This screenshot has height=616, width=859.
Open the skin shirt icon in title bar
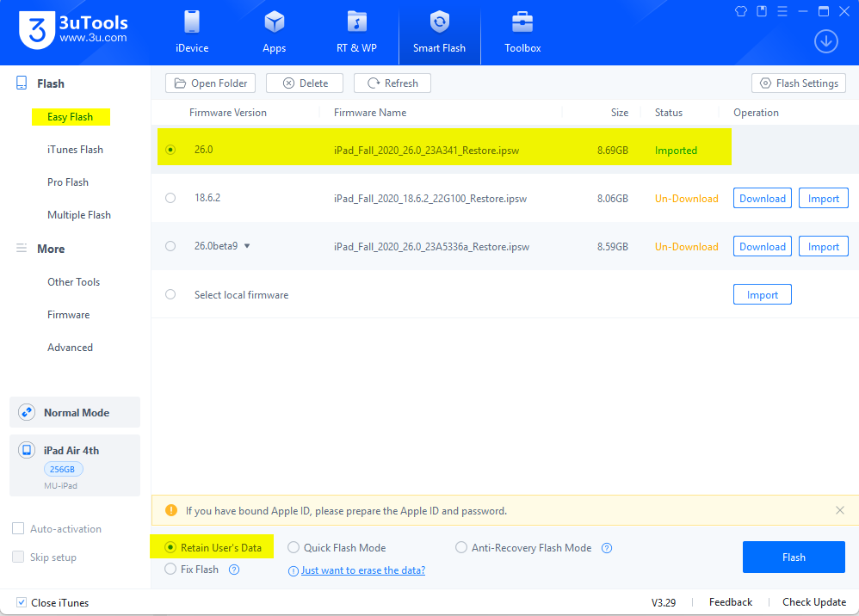(x=741, y=11)
